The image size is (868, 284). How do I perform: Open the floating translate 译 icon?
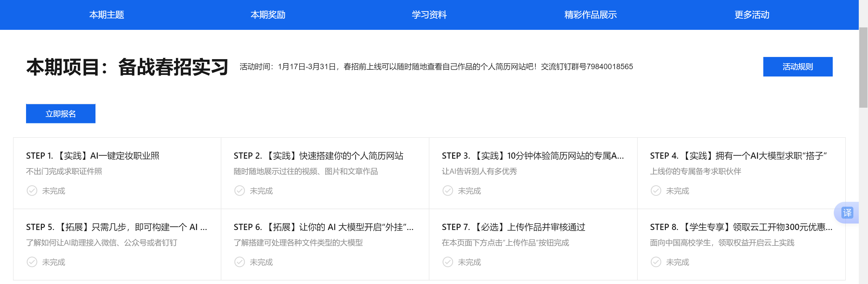[847, 213]
